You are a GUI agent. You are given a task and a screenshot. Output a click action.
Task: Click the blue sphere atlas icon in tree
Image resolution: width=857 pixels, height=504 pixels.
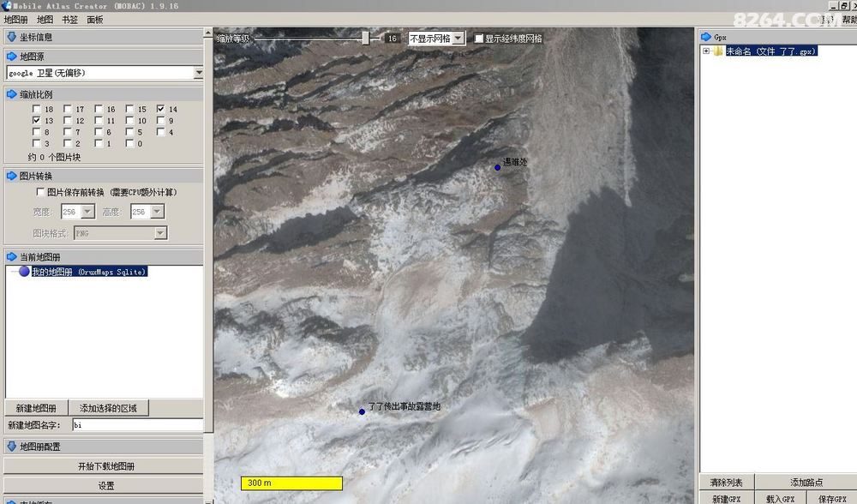click(x=24, y=272)
